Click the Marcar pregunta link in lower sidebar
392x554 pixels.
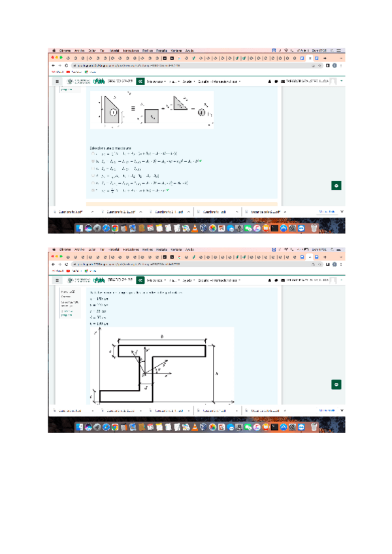pyautogui.click(x=66, y=313)
